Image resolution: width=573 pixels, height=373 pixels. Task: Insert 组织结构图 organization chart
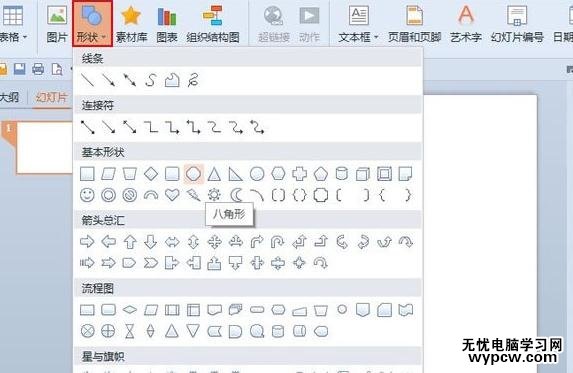coord(213,23)
